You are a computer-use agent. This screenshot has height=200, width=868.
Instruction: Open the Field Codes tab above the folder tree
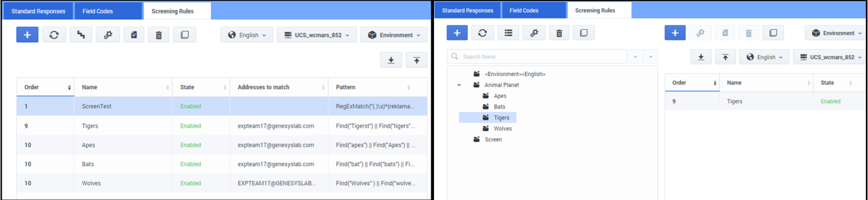pos(524,10)
